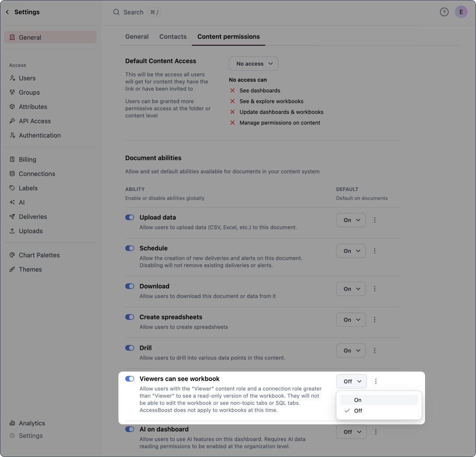Open more options for Schedule ability
The width and height of the screenshot is (476, 457).
click(375, 251)
